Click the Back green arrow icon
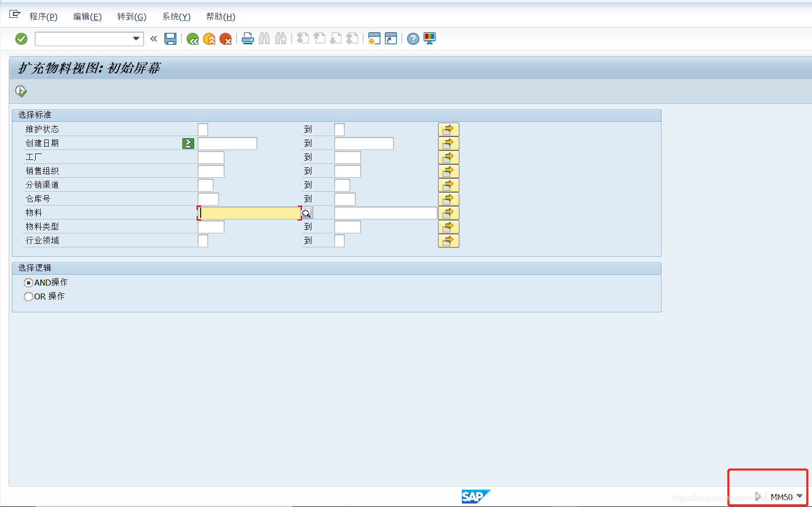This screenshot has width=812, height=507. click(193, 39)
